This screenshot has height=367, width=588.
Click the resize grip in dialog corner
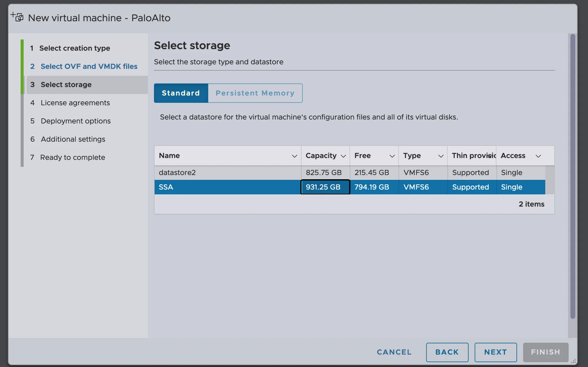(573, 361)
